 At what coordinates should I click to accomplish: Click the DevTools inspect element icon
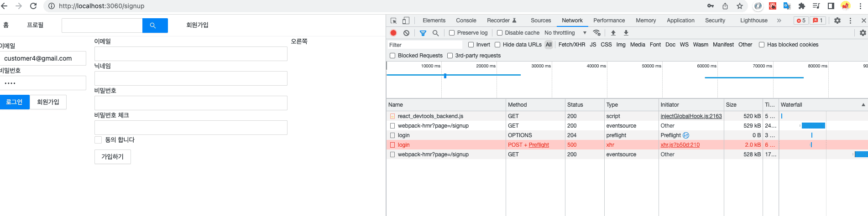click(393, 21)
